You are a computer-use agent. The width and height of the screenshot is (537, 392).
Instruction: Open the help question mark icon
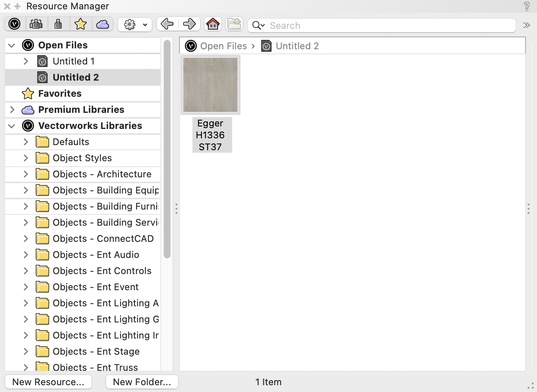point(527,6)
